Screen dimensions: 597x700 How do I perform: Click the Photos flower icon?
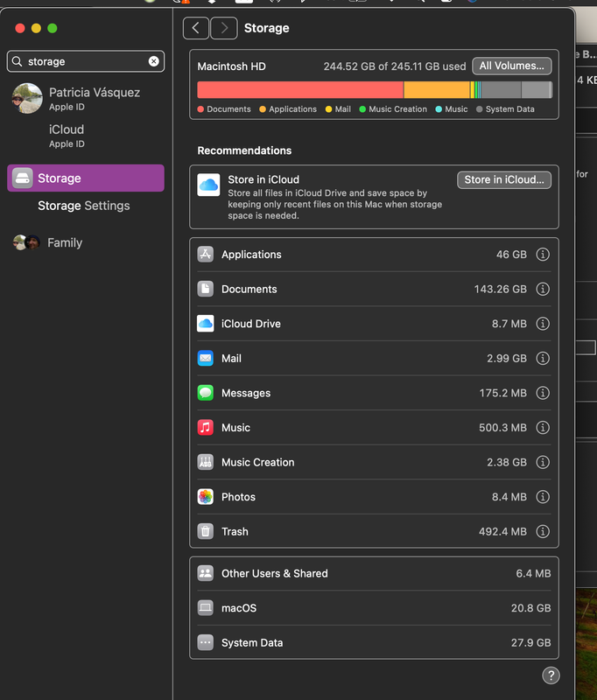[206, 496]
